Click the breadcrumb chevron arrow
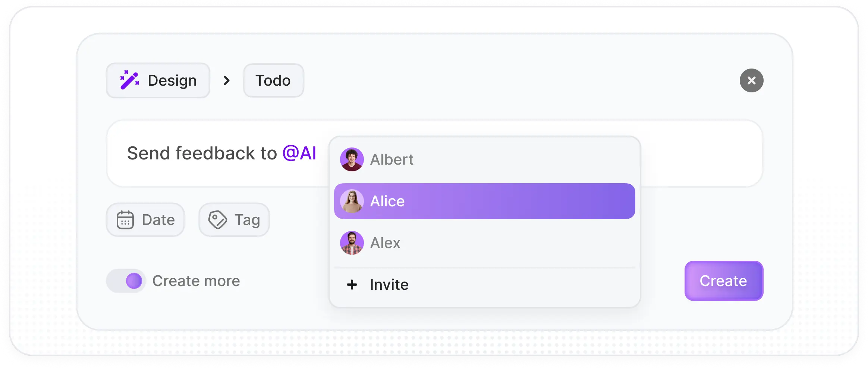 [226, 80]
